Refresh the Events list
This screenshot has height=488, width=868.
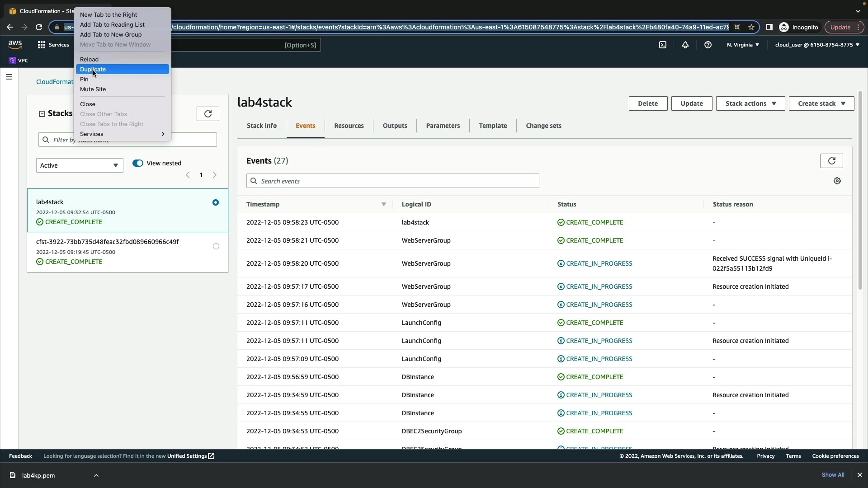831,161
